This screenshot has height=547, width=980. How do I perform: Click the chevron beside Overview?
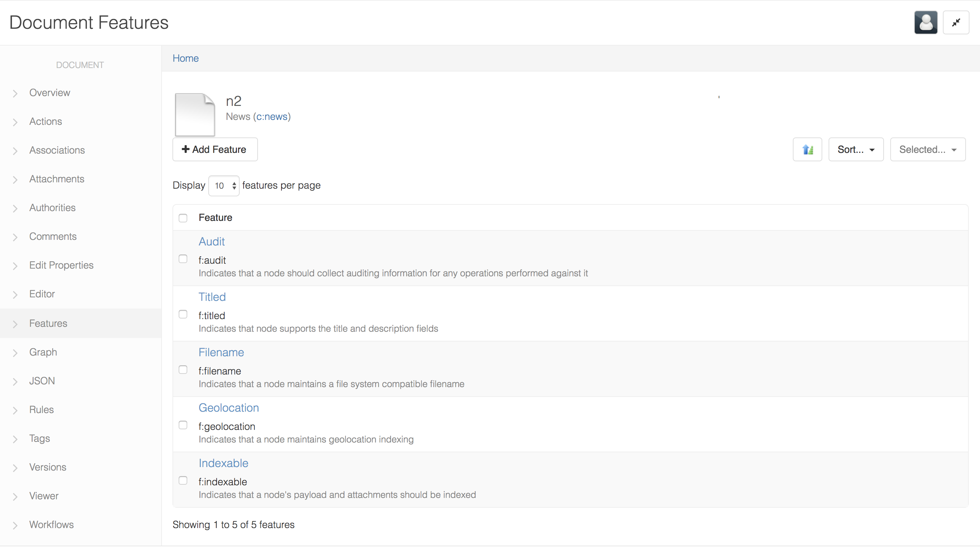pyautogui.click(x=15, y=93)
